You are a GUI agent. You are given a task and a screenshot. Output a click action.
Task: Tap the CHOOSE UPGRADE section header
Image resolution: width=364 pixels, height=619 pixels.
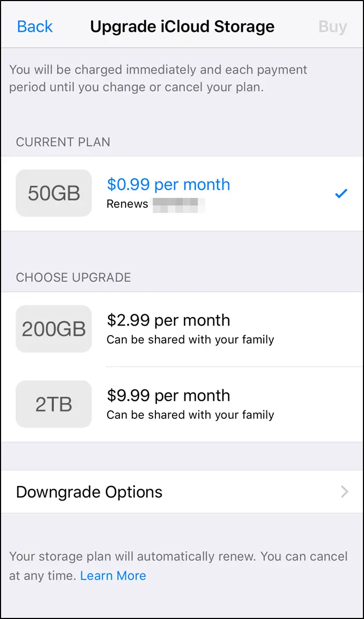click(73, 277)
